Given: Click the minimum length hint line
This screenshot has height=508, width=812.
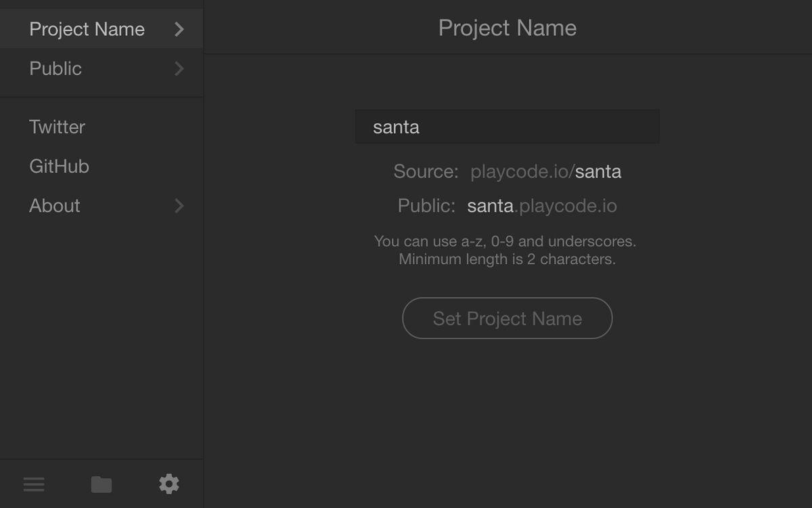Looking at the screenshot, I should pyautogui.click(x=507, y=259).
